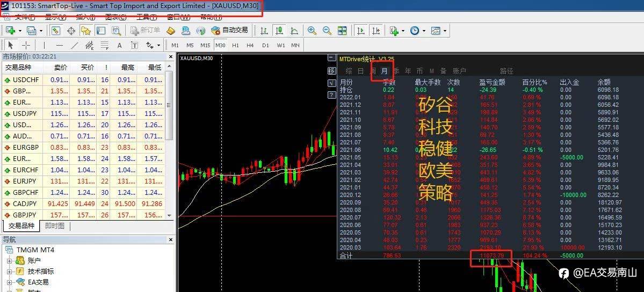Tile chart windows with grid icon
Viewport: 644px width, 292px height.
point(342,31)
